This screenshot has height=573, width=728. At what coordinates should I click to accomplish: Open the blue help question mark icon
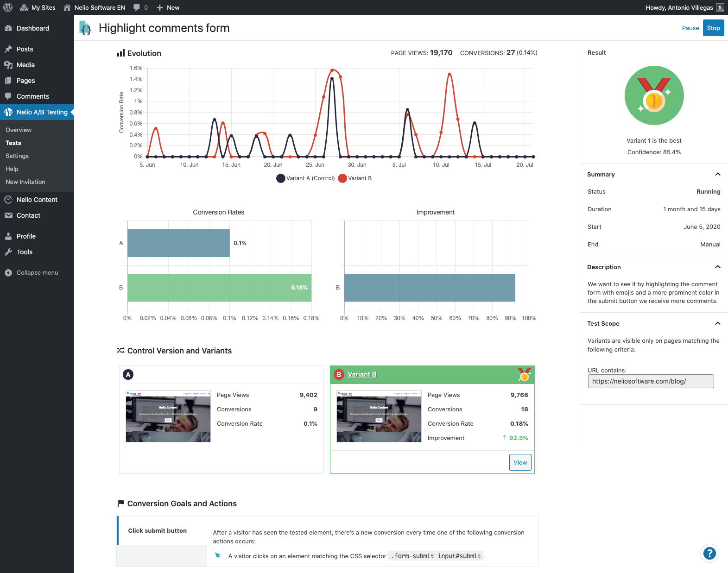(709, 553)
